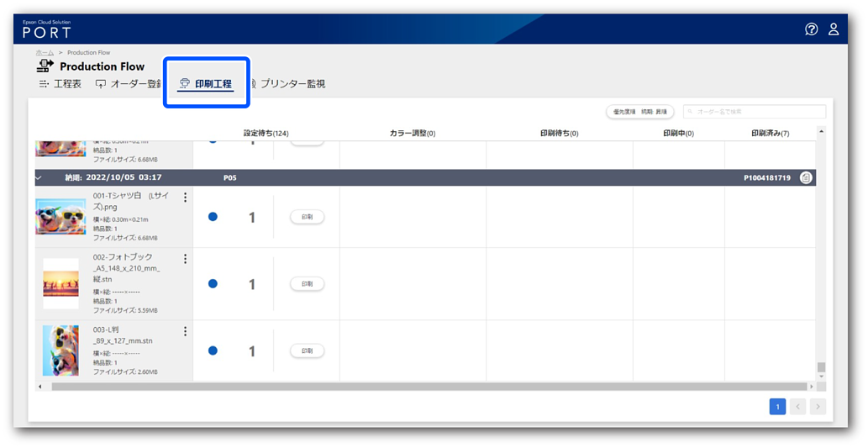Viewport: 868px width, 448px height.
Task: Select blue status dot for 001-Tシャツ白
Action: [213, 217]
